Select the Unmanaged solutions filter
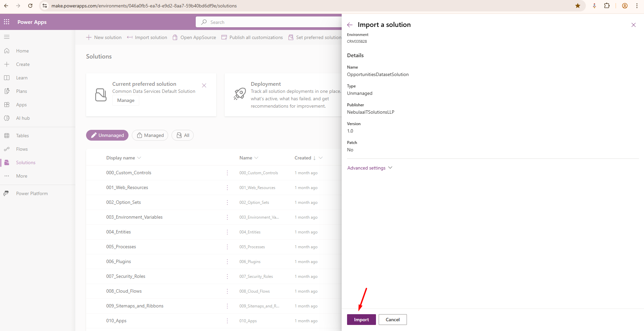 point(107,135)
